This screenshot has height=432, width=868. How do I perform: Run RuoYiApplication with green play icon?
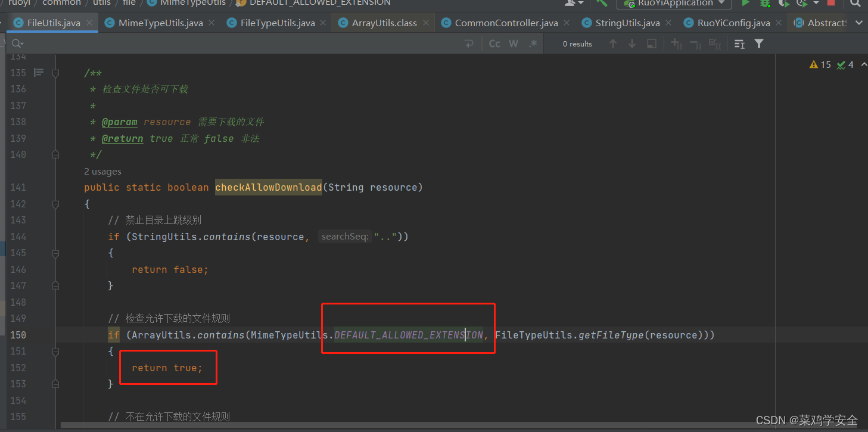pyautogui.click(x=745, y=3)
